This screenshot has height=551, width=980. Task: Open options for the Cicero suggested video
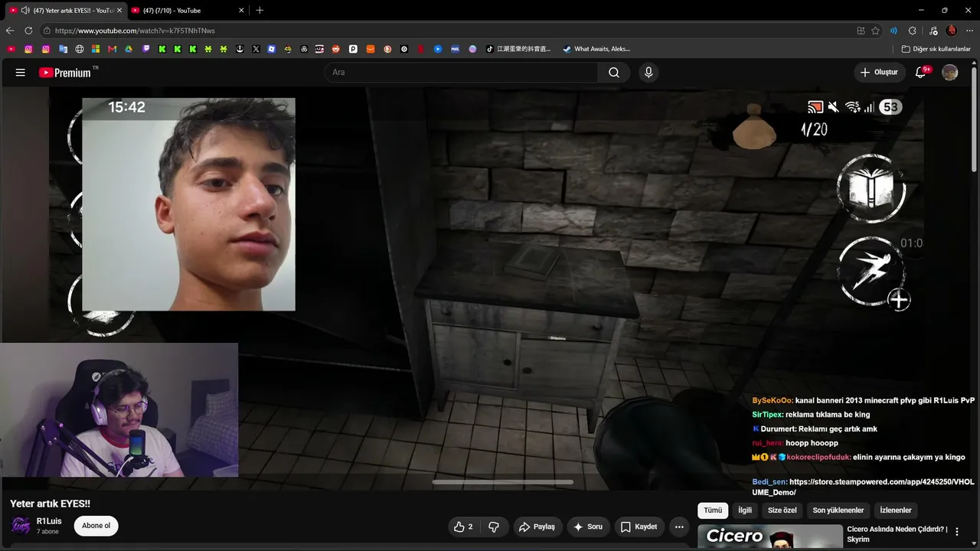coord(957,532)
